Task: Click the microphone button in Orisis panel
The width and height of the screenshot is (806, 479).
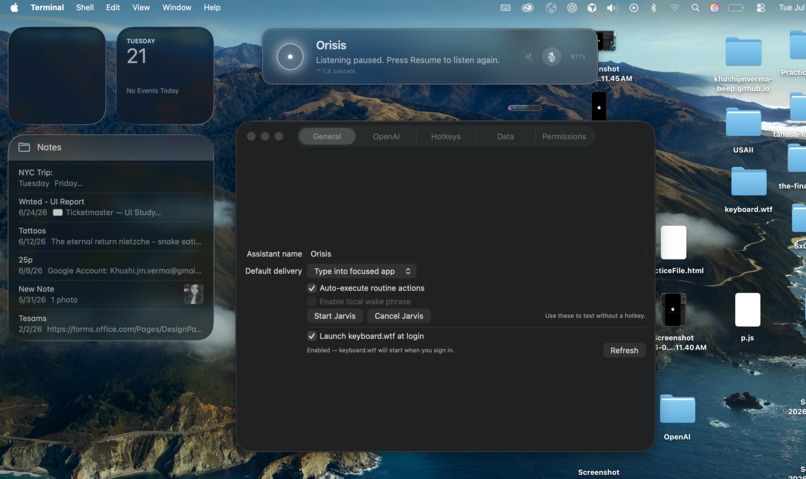Action: (x=551, y=57)
